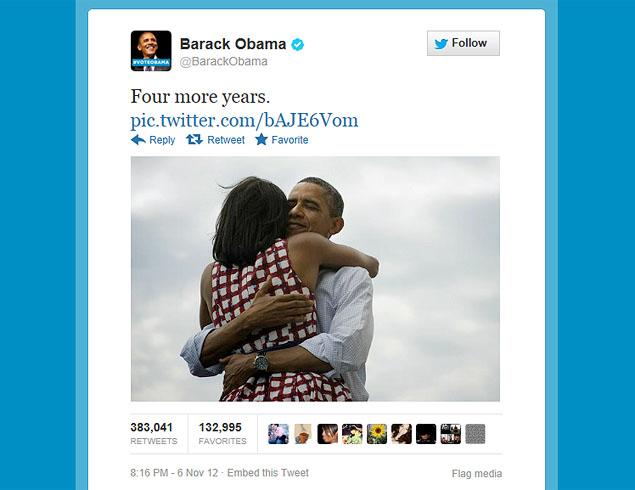Click the Retweet arrows icon
The image size is (635, 490).
[x=194, y=140]
